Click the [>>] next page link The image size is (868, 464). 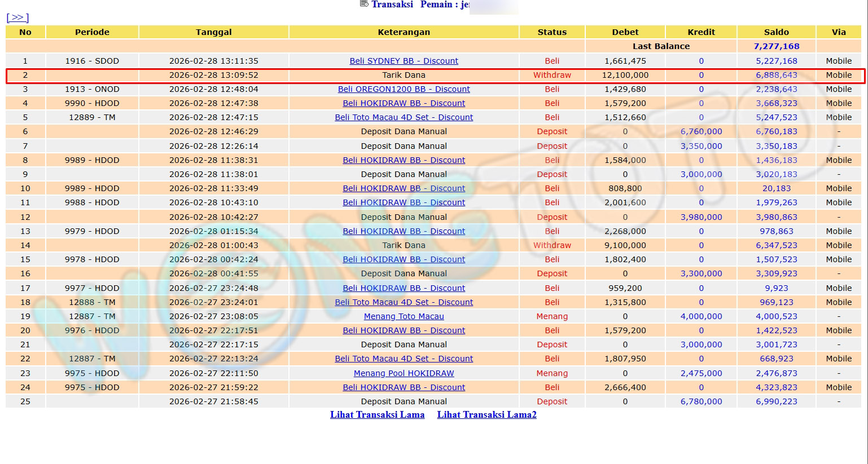pyautogui.click(x=17, y=17)
